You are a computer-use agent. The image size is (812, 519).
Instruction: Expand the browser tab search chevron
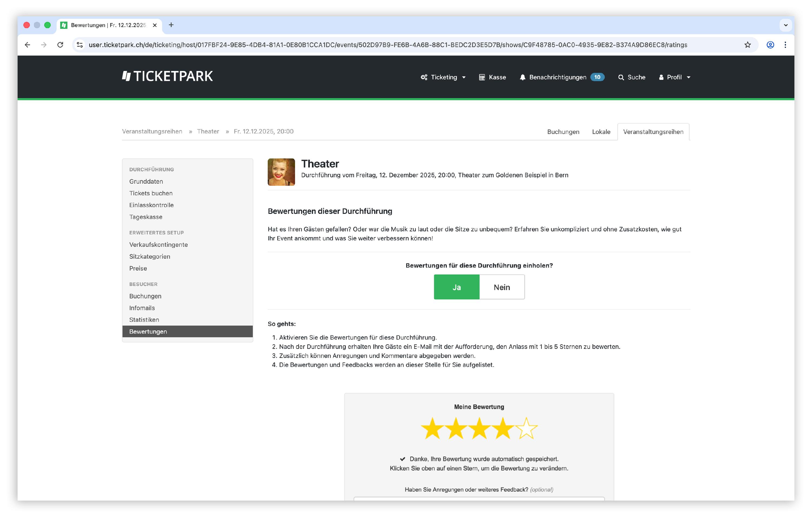click(785, 25)
